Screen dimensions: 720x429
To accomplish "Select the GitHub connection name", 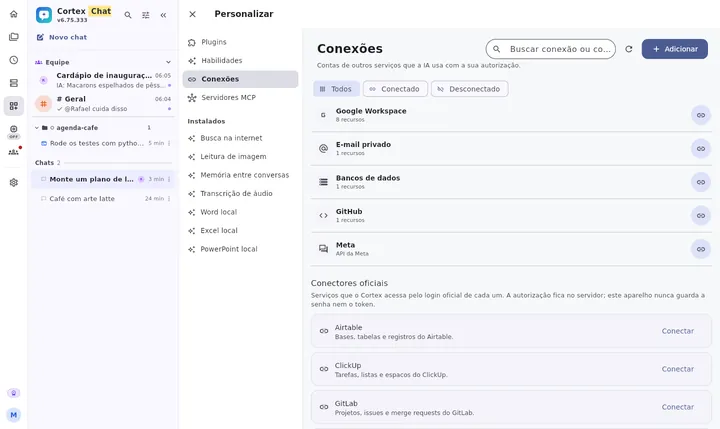I will pos(349,212).
